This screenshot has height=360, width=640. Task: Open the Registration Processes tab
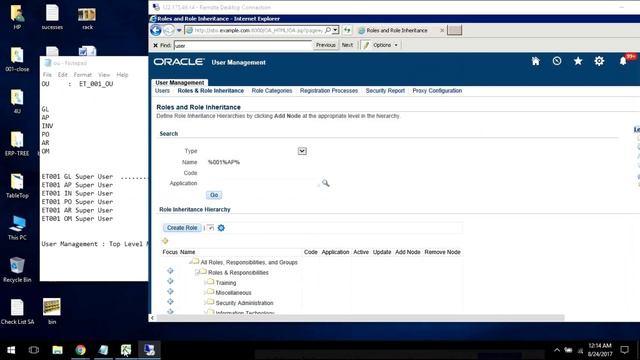click(329, 91)
